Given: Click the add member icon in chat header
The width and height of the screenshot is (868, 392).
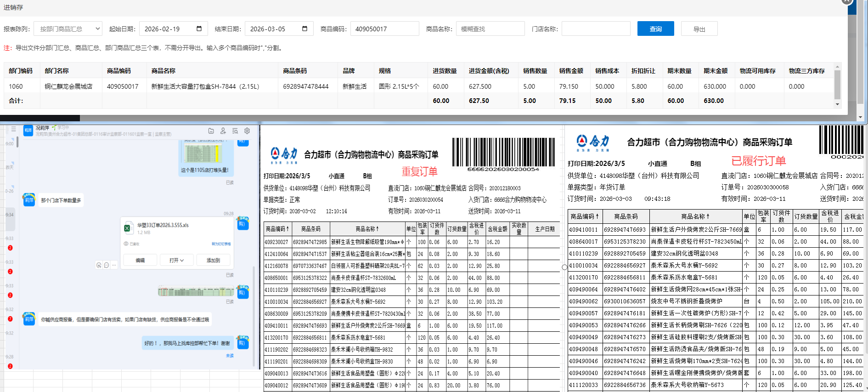Looking at the screenshot, I should (x=223, y=131).
